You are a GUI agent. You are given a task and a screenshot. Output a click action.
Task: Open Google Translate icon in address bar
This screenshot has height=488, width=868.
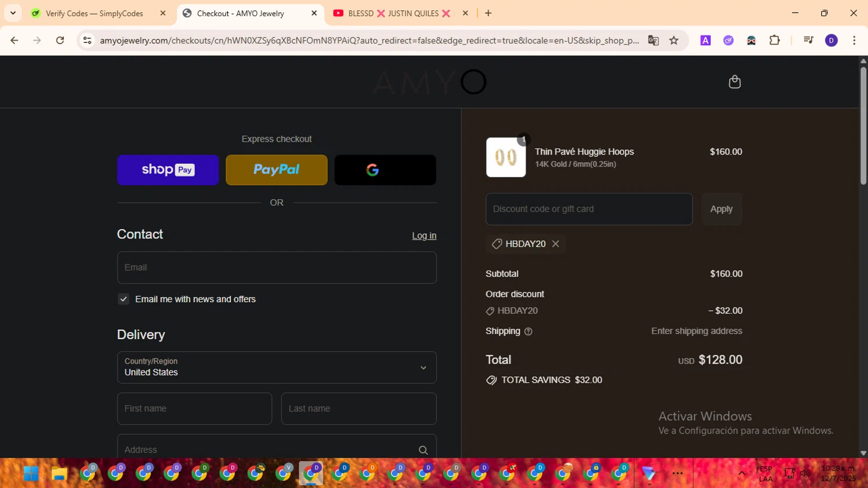[653, 41]
